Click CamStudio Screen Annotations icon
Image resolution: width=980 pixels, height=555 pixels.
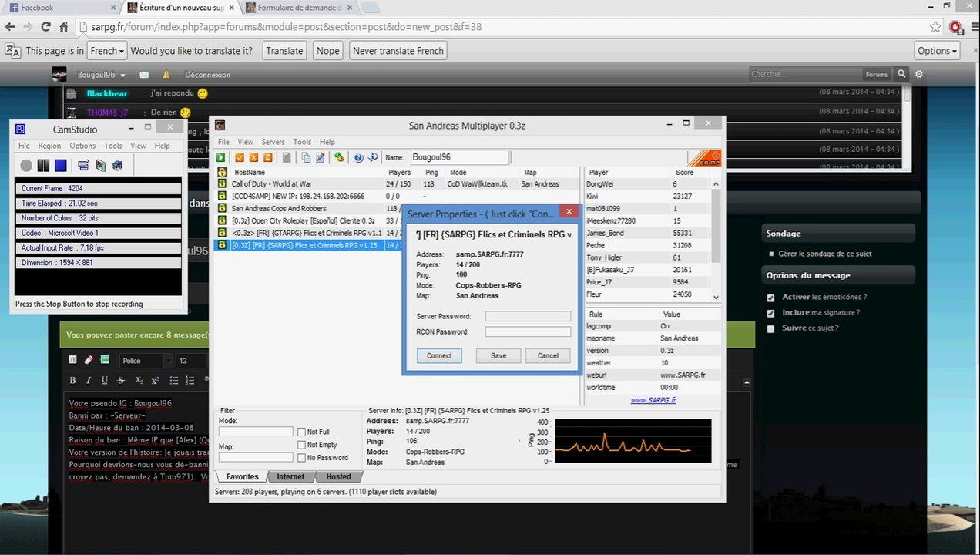coord(101,165)
